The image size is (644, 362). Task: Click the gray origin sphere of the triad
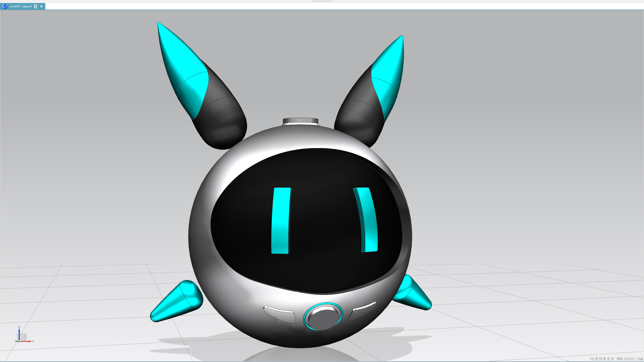pyautogui.click(x=19, y=341)
